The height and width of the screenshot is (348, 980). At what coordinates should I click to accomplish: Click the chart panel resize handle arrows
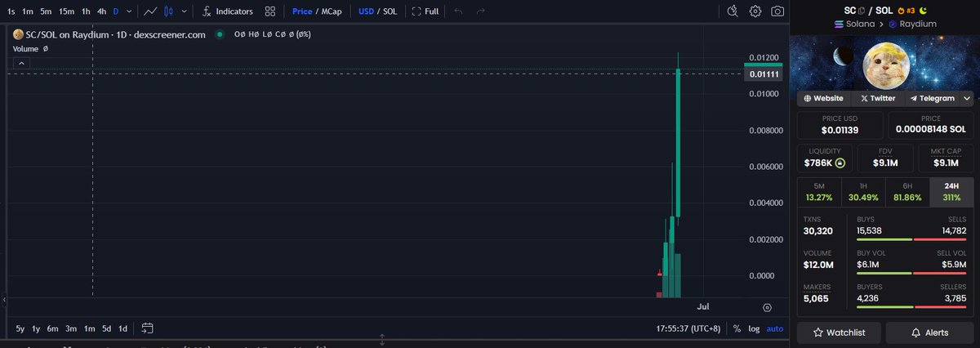click(x=381, y=338)
